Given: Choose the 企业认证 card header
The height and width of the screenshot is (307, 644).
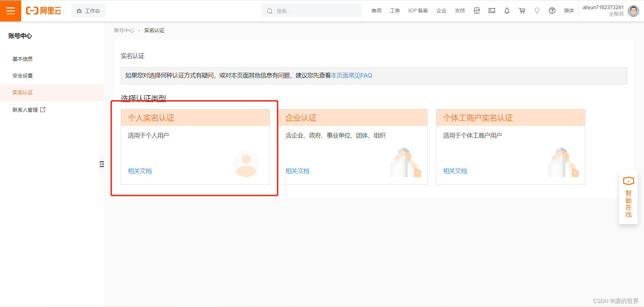Looking at the screenshot, I should click(x=353, y=118).
